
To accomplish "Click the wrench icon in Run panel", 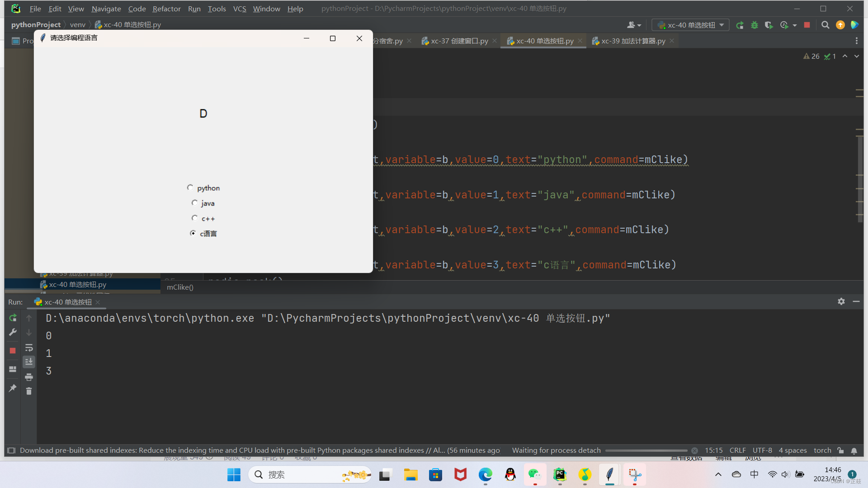I will [x=13, y=332].
